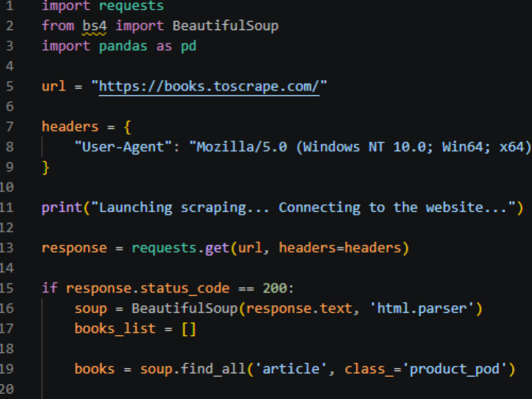Click 'response' variable on line 13

click(74, 248)
